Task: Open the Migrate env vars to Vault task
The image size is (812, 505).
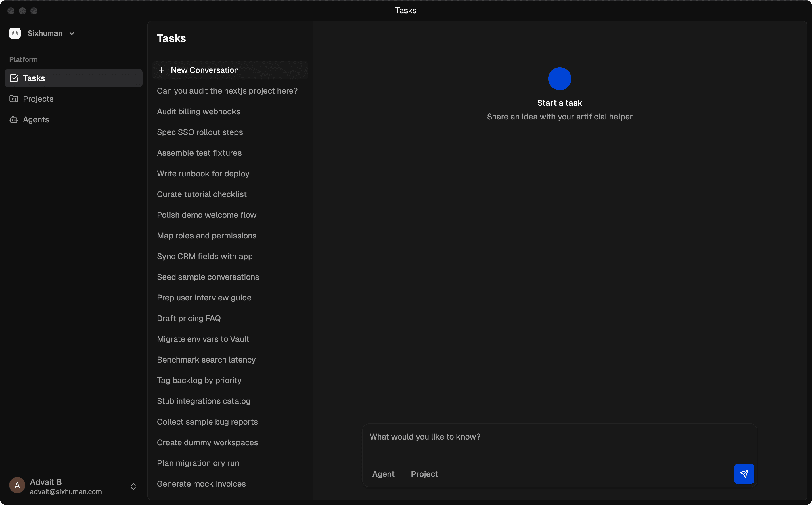Action: 203,339
